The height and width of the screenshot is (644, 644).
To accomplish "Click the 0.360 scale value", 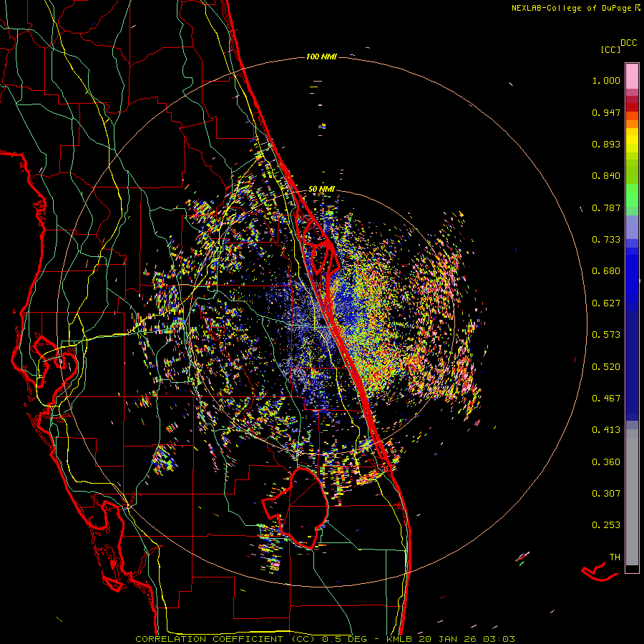I will click(606, 462).
